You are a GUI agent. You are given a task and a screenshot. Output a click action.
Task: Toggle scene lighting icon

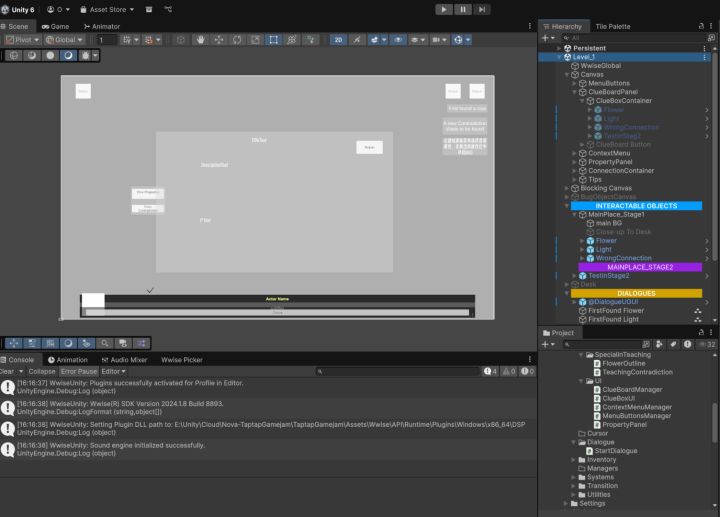356,40
